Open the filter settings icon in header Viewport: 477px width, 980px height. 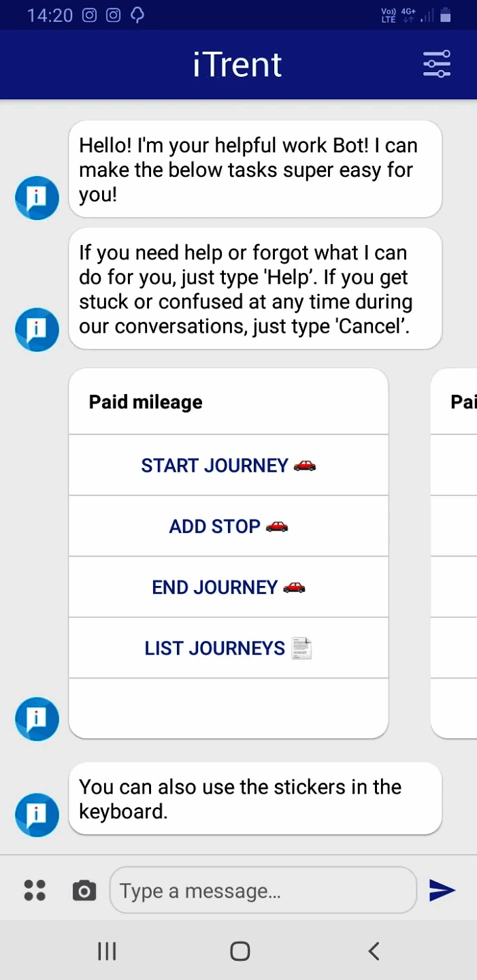pos(436,64)
